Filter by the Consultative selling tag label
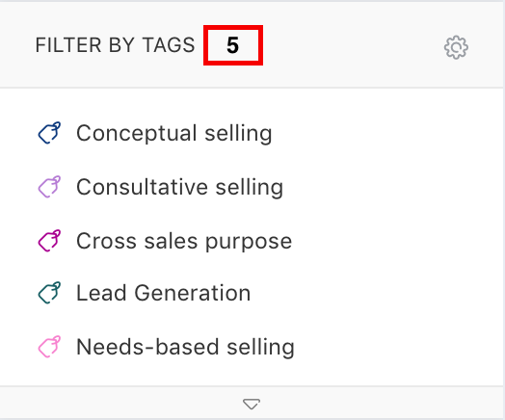This screenshot has height=420, width=505. tap(179, 187)
